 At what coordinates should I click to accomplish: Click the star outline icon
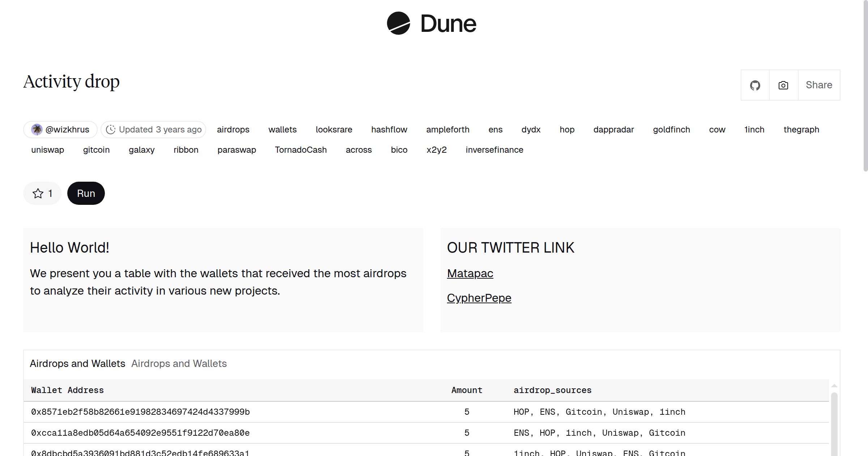pos(37,193)
